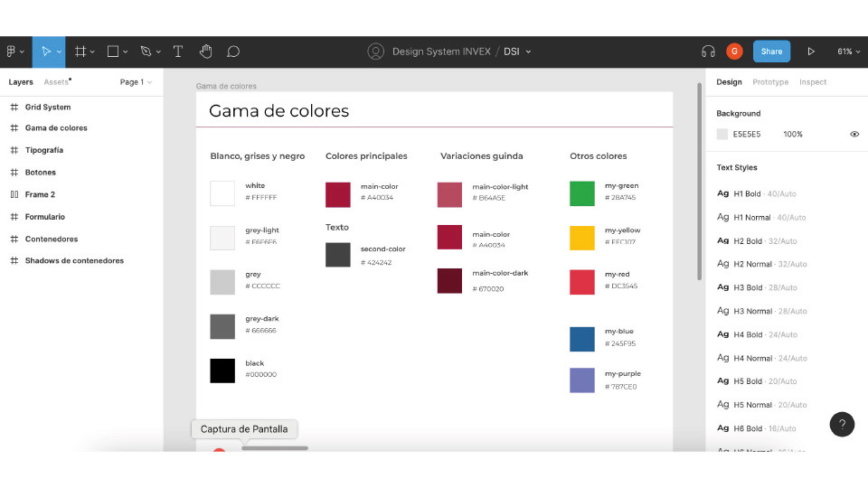Click the headphones audio icon

tap(708, 52)
